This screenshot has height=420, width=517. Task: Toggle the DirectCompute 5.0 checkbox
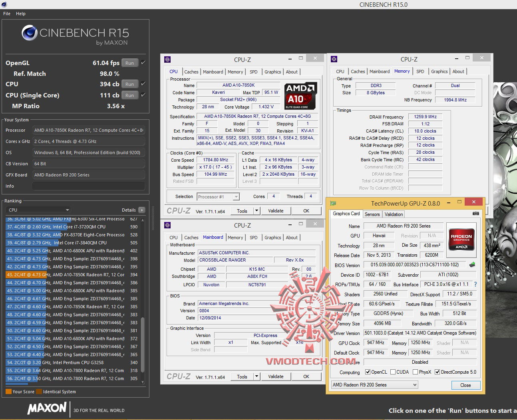pos(437,372)
